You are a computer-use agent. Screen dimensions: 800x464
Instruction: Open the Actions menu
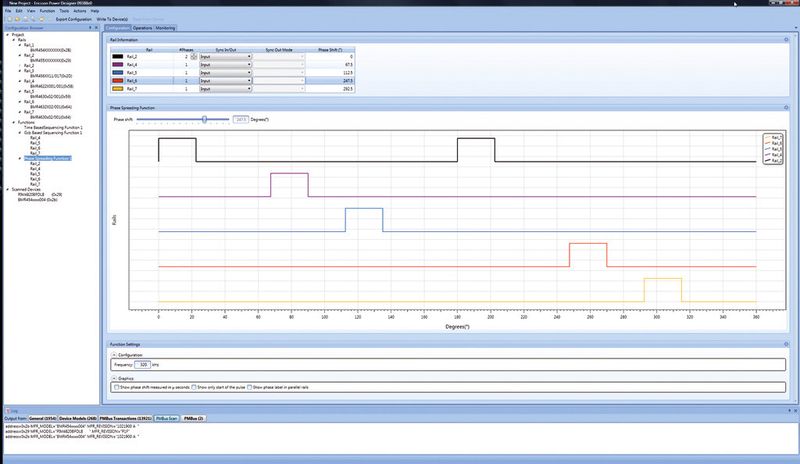tap(80, 11)
